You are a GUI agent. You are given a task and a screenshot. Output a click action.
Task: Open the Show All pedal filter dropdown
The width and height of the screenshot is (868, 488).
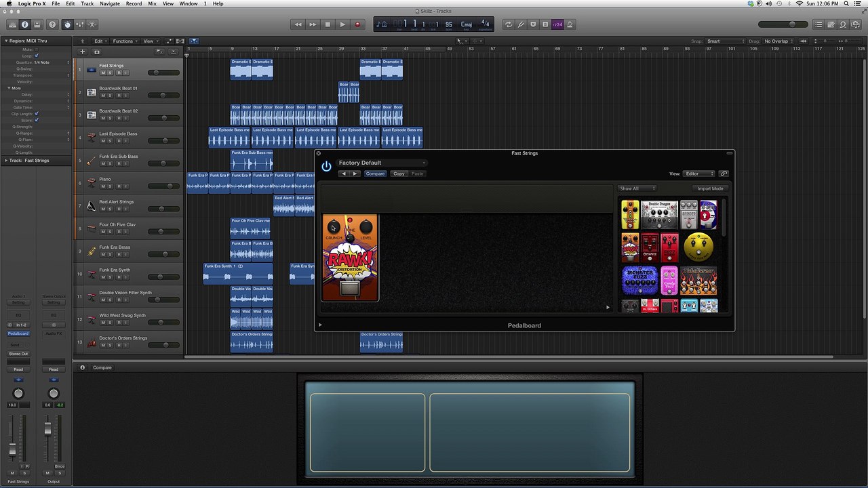[637, 188]
